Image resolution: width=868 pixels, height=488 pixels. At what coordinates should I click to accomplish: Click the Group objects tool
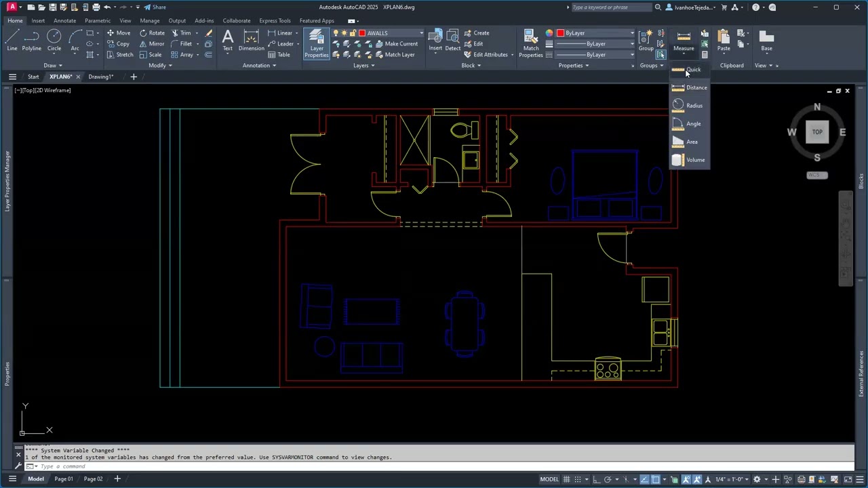(x=646, y=41)
